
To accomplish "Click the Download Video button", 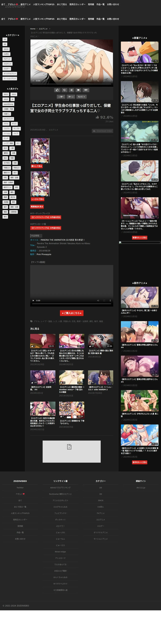I will pyautogui.click(x=102, y=131).
